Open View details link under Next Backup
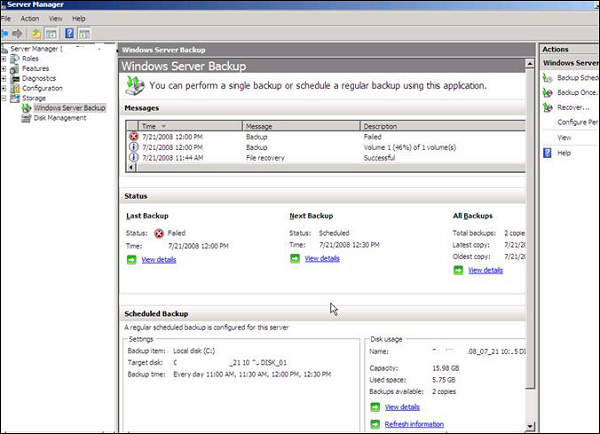This screenshot has height=434, width=600. pyautogui.click(x=321, y=259)
